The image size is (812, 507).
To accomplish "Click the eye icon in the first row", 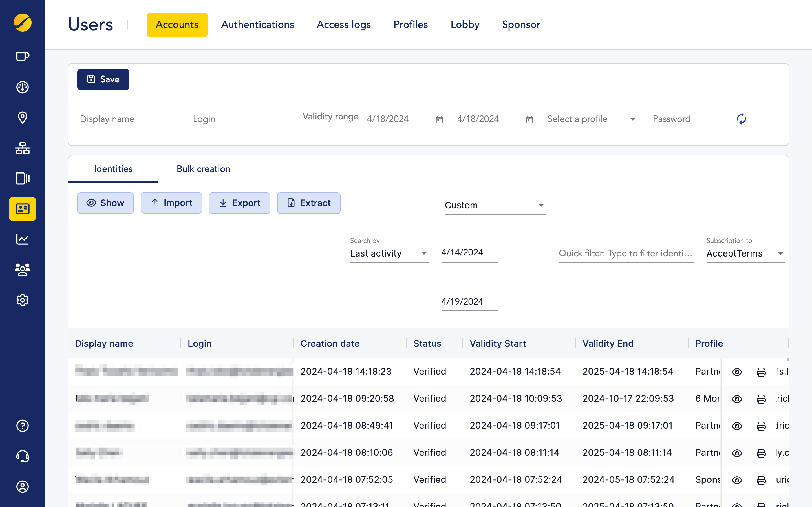I will point(737,372).
